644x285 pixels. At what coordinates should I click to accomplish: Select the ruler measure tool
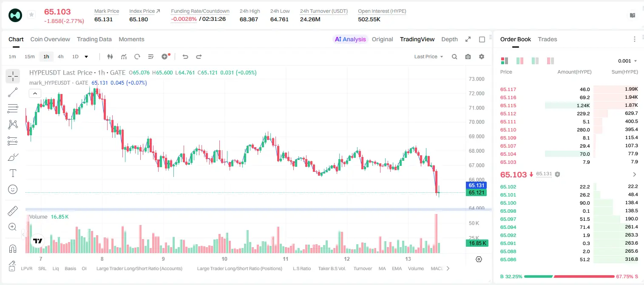[13, 211]
